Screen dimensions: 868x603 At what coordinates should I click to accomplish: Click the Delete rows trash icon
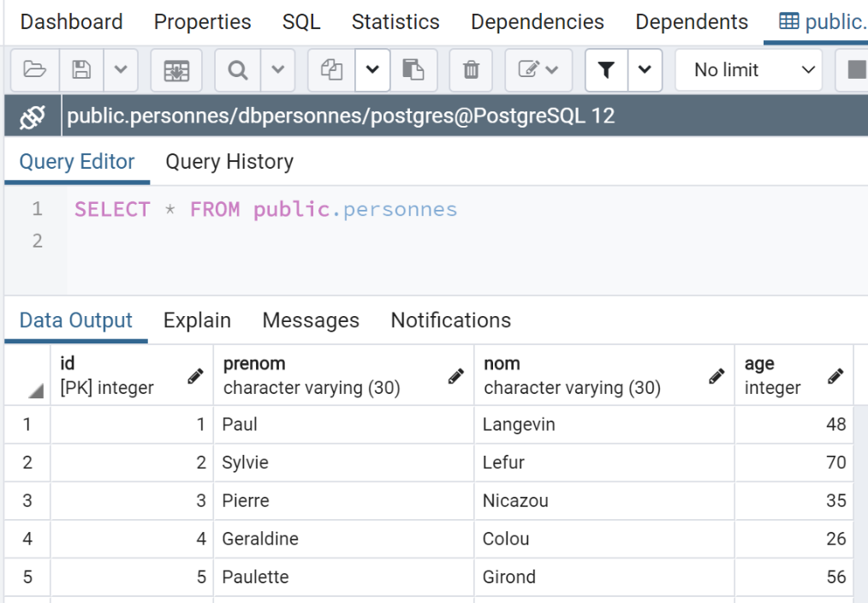471,70
